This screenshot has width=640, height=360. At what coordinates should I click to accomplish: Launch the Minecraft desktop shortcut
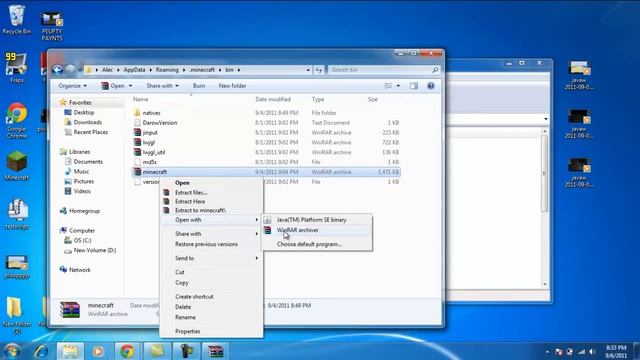pyautogui.click(x=16, y=165)
